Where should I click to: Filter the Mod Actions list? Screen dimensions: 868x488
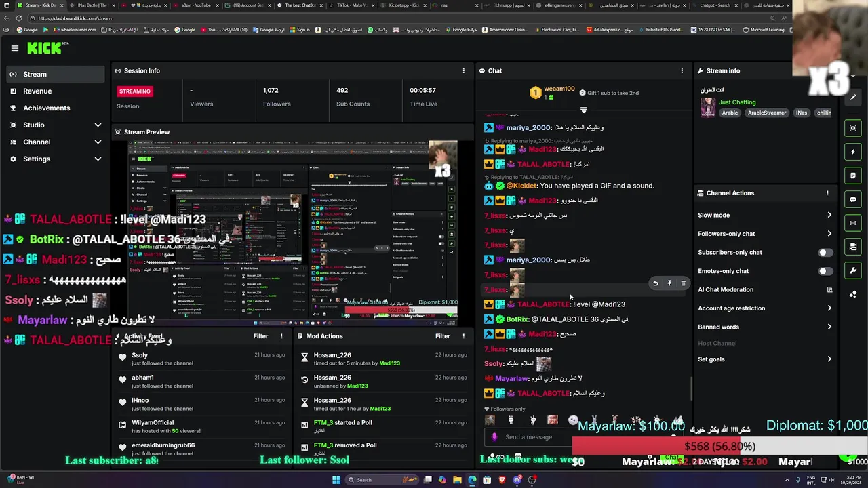[443, 336]
